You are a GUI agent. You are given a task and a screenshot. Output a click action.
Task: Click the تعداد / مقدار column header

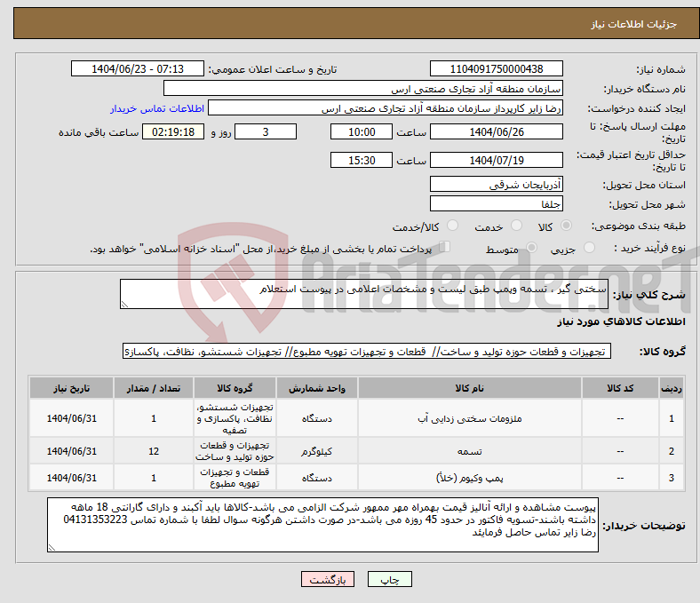154,388
